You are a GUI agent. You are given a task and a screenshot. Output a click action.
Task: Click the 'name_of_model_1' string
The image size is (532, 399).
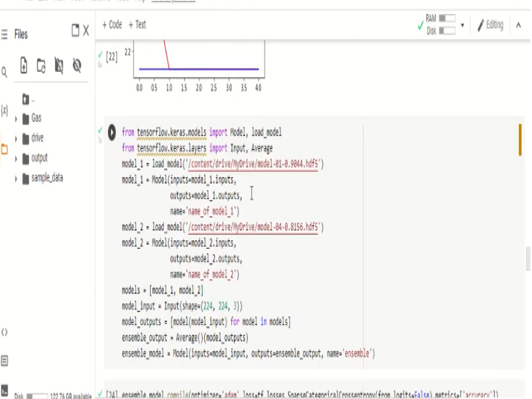(x=211, y=211)
